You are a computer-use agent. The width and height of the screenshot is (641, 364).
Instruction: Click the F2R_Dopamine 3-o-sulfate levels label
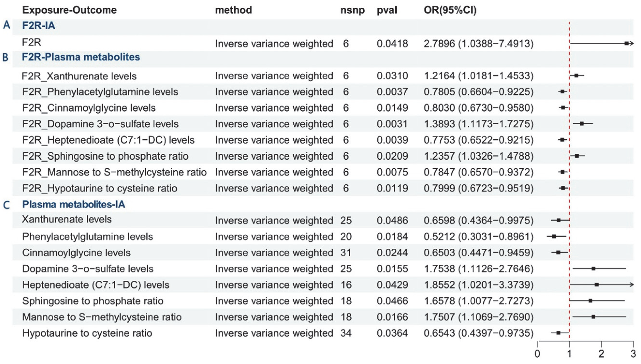[100, 124]
